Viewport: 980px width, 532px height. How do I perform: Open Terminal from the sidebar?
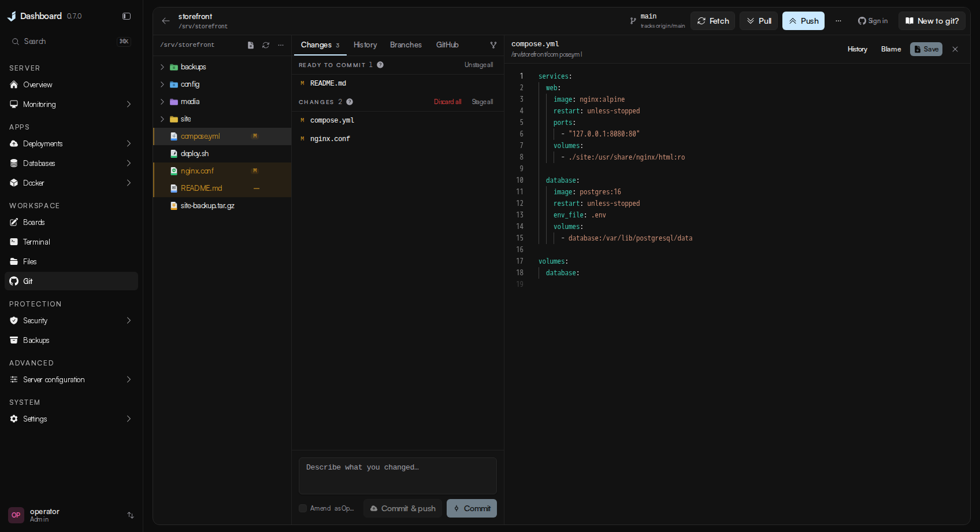(x=72, y=242)
